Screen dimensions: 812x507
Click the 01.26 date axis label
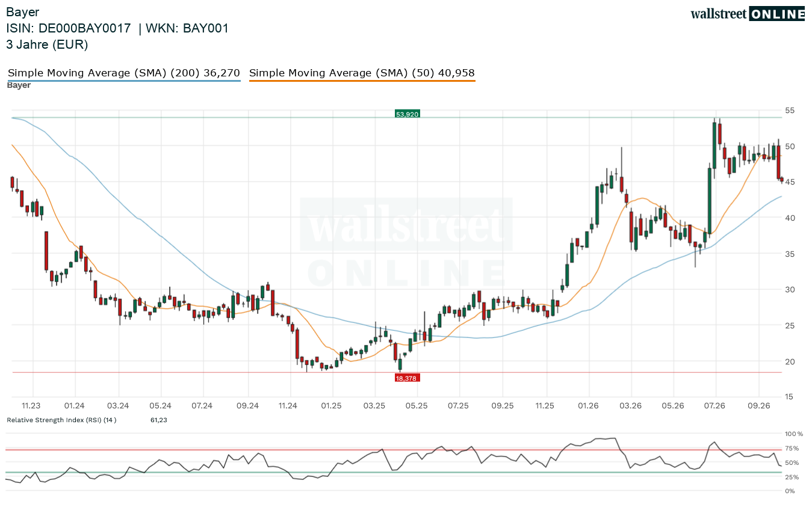tap(587, 406)
